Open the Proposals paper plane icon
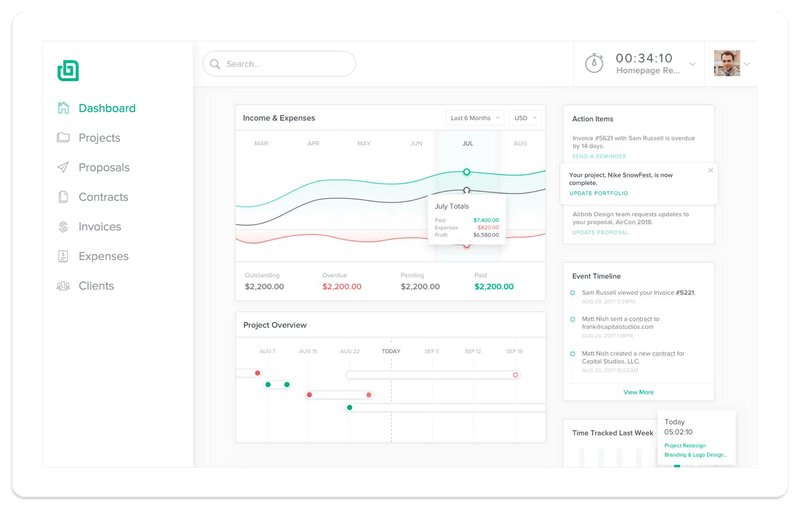Viewport: 800px width, 508px height. tap(63, 167)
